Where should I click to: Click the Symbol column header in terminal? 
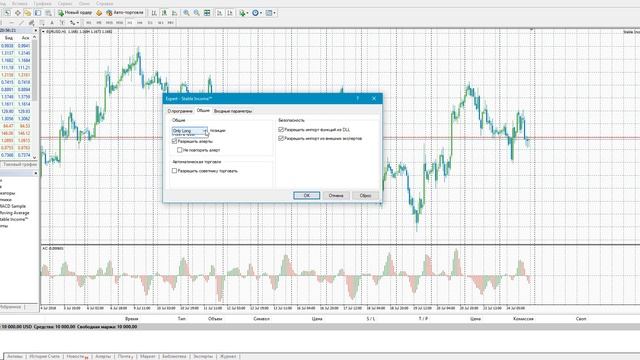pyautogui.click(x=261, y=319)
